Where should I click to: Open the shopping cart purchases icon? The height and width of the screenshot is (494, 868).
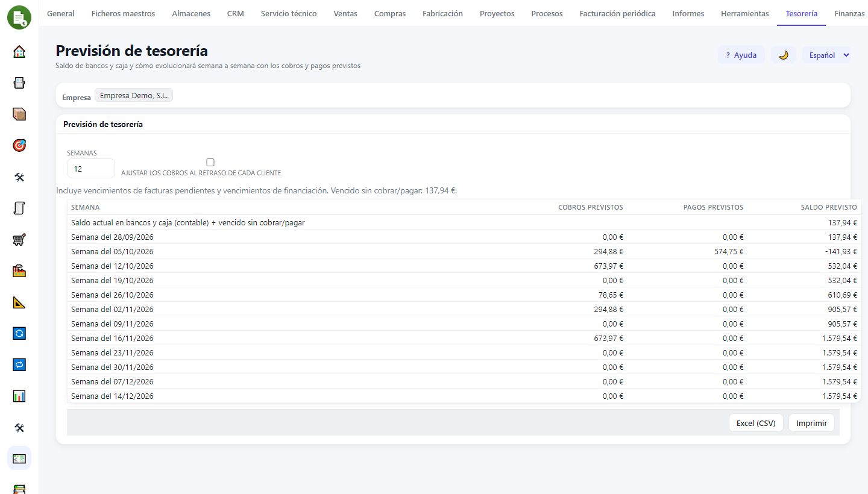click(x=19, y=239)
